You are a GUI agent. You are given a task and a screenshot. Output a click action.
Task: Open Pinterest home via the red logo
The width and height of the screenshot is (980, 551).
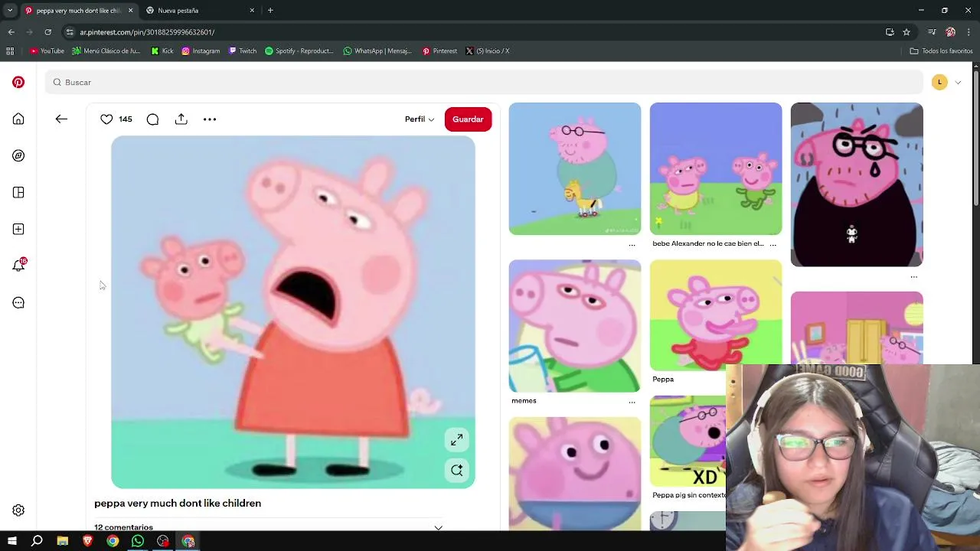(18, 82)
